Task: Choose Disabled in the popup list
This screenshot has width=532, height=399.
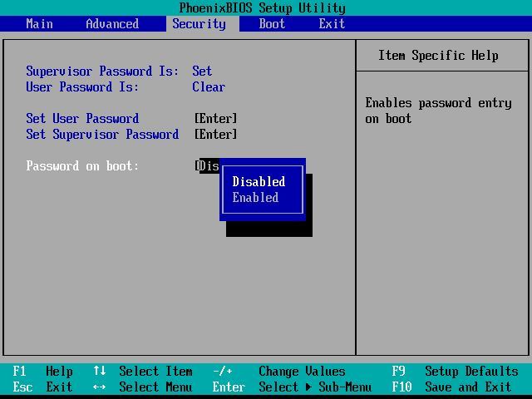Action: click(x=259, y=181)
